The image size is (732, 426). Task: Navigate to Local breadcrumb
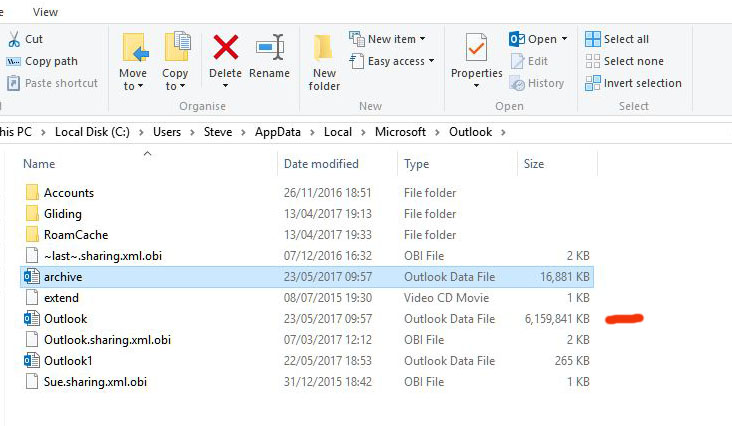click(x=338, y=132)
